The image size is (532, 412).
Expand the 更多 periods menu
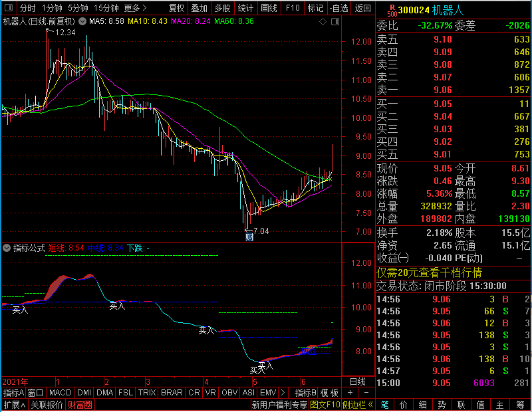pos(135,8)
